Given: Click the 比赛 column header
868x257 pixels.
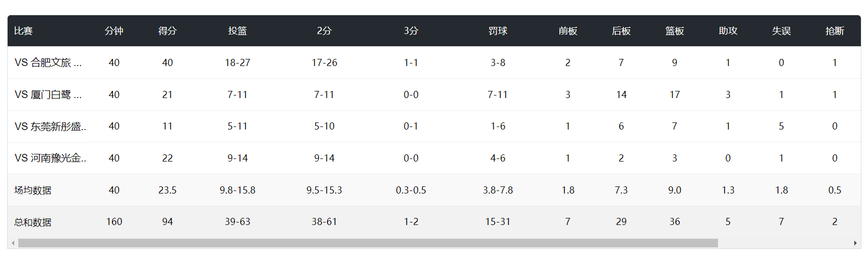Looking at the screenshot, I should [23, 31].
